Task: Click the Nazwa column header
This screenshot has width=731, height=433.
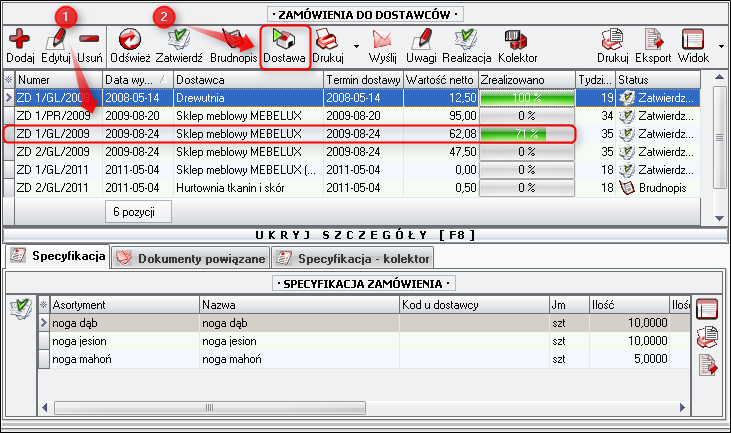Action: click(299, 305)
